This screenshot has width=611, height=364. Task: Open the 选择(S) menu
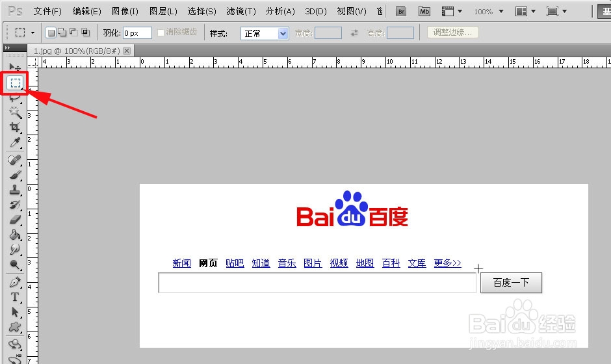202,11
